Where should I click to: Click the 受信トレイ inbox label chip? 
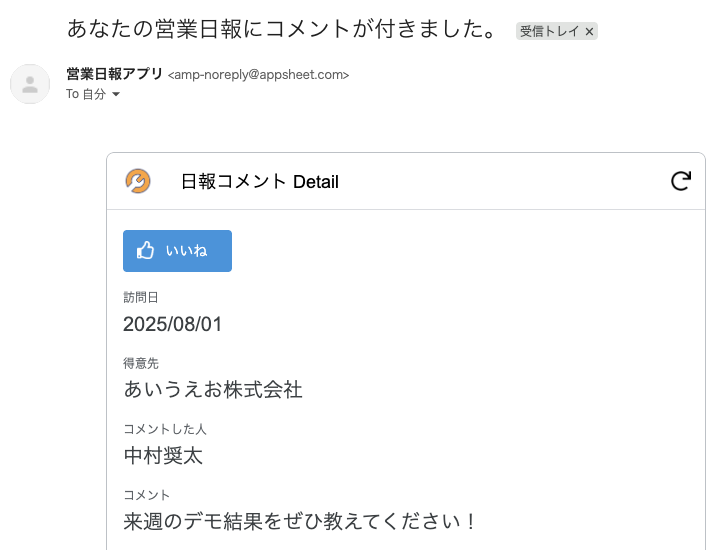[550, 31]
